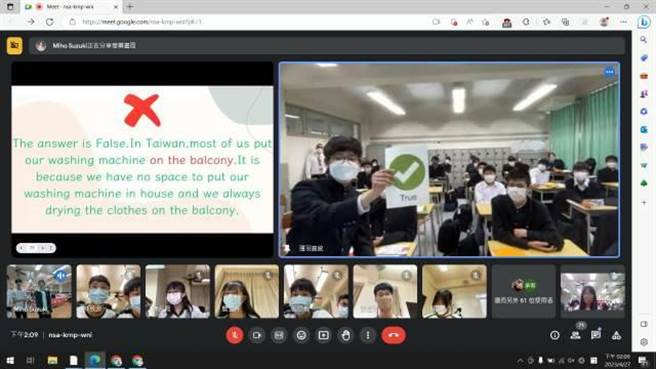Select the last participant thumbnail with girl

pos(592,291)
